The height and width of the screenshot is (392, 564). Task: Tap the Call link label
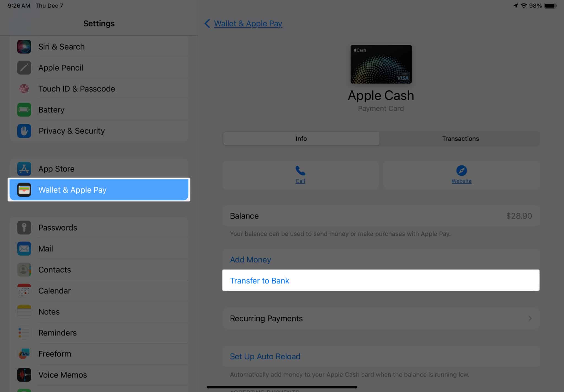(300, 181)
